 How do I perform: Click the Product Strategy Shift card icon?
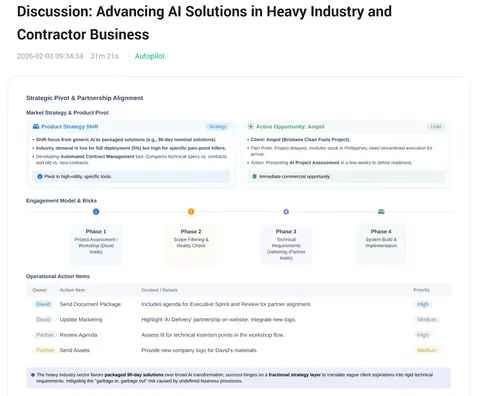pyautogui.click(x=36, y=126)
